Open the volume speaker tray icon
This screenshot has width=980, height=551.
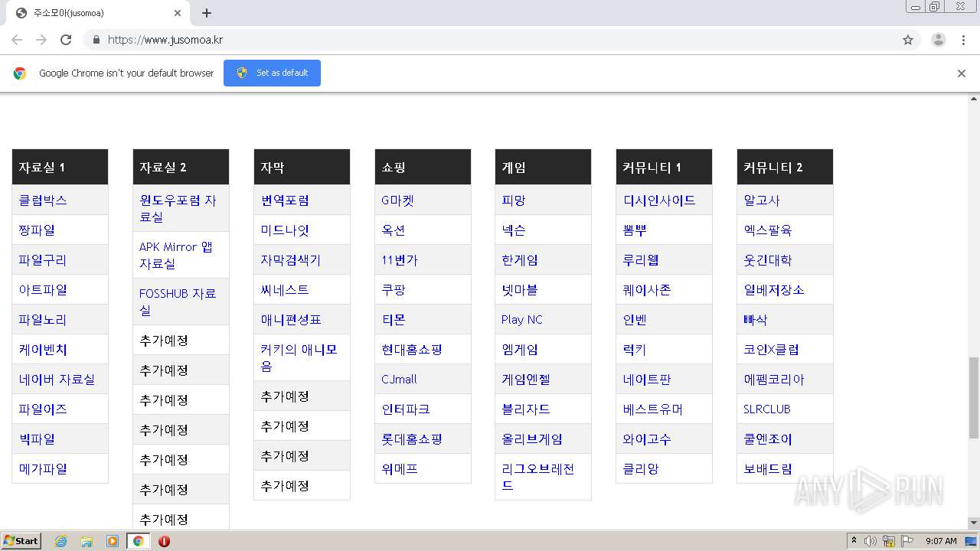pos(870,541)
